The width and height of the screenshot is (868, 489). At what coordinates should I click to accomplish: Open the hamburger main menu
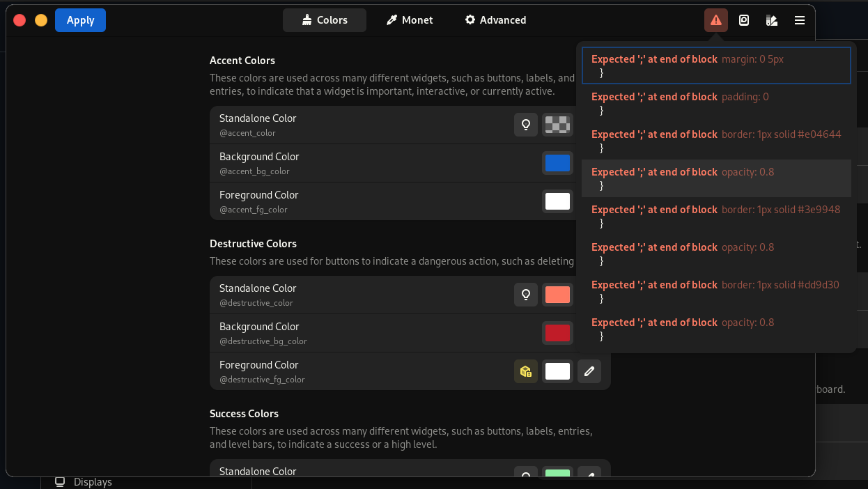pos(800,20)
